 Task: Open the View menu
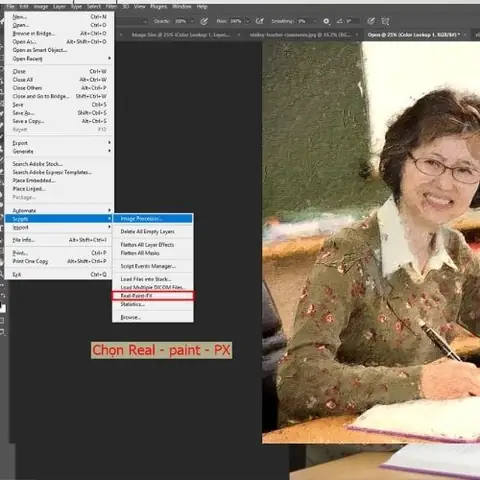(x=139, y=6)
